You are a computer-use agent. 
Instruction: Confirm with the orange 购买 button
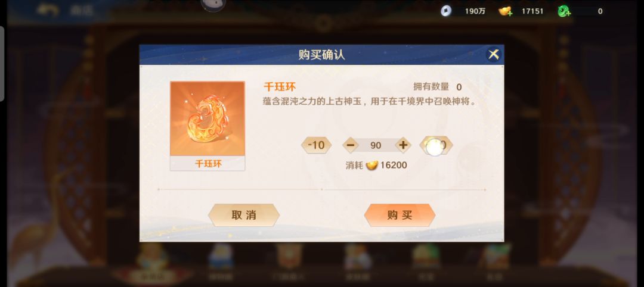400,216
